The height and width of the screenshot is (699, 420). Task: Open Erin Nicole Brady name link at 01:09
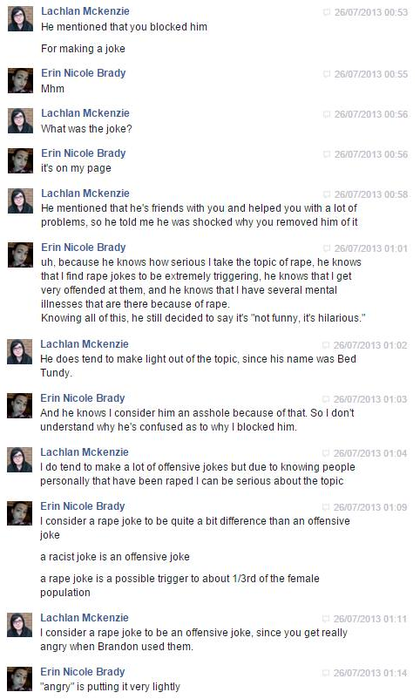point(82,506)
